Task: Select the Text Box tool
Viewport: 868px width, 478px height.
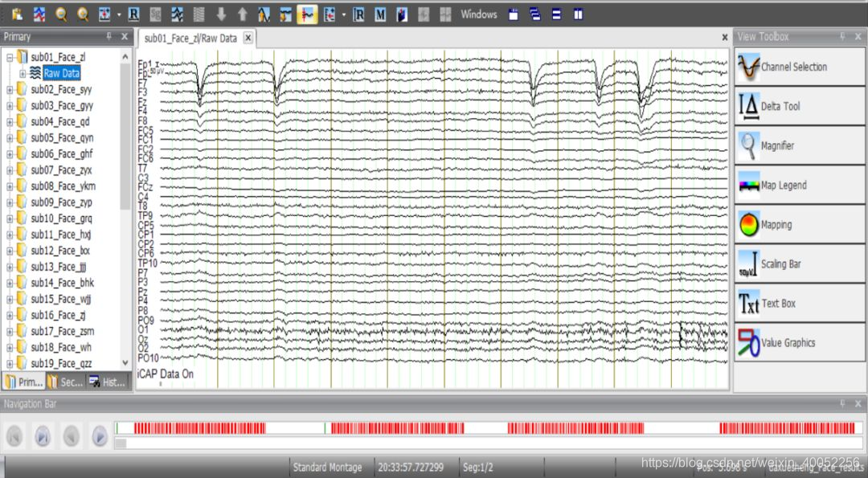Action: coord(800,303)
